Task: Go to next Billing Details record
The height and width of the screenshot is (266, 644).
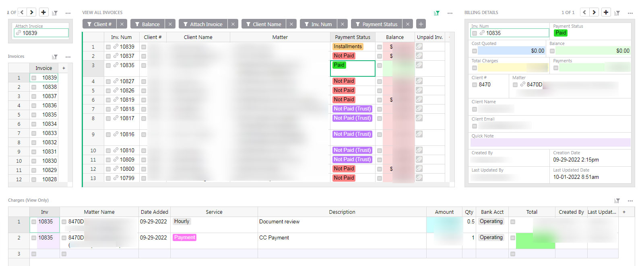Action: pos(594,12)
